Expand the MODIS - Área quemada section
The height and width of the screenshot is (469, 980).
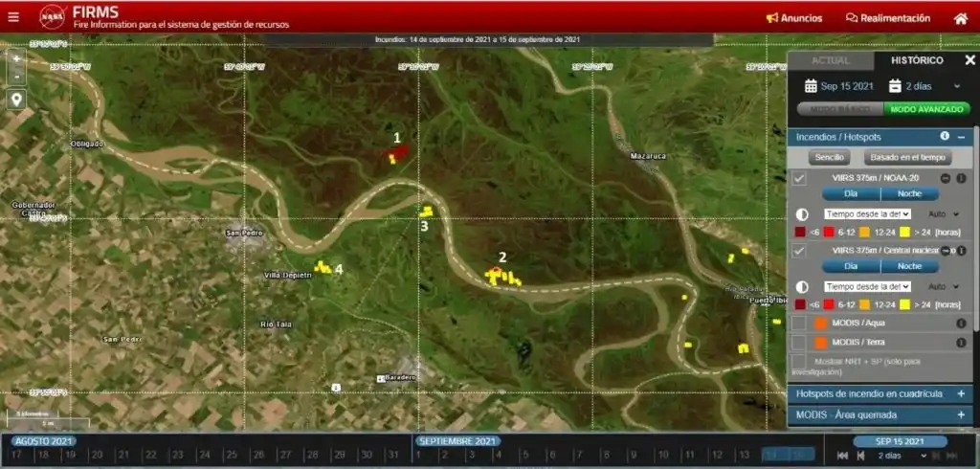pyautogui.click(x=961, y=415)
